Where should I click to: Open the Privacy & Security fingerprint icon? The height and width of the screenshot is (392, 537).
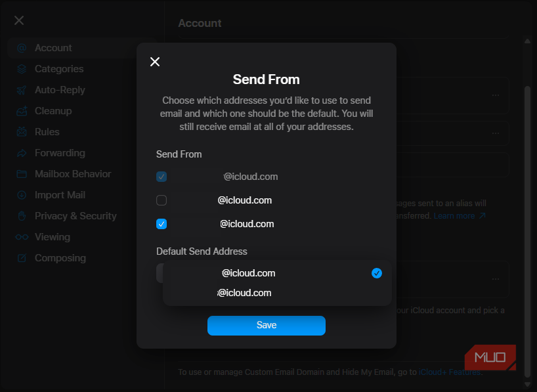pos(21,215)
